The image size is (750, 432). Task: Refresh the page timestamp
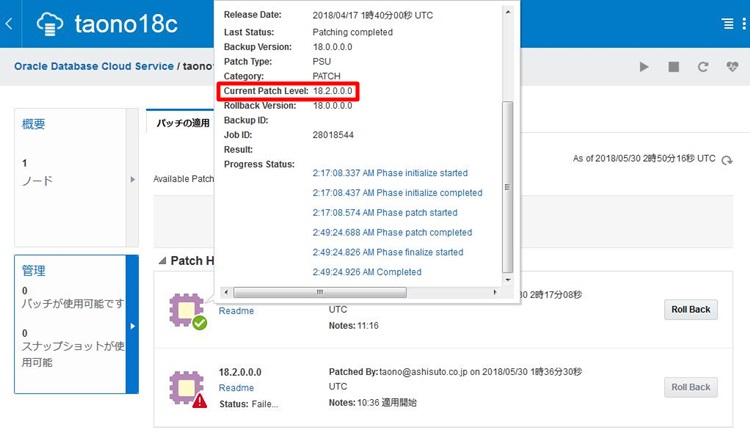click(727, 160)
